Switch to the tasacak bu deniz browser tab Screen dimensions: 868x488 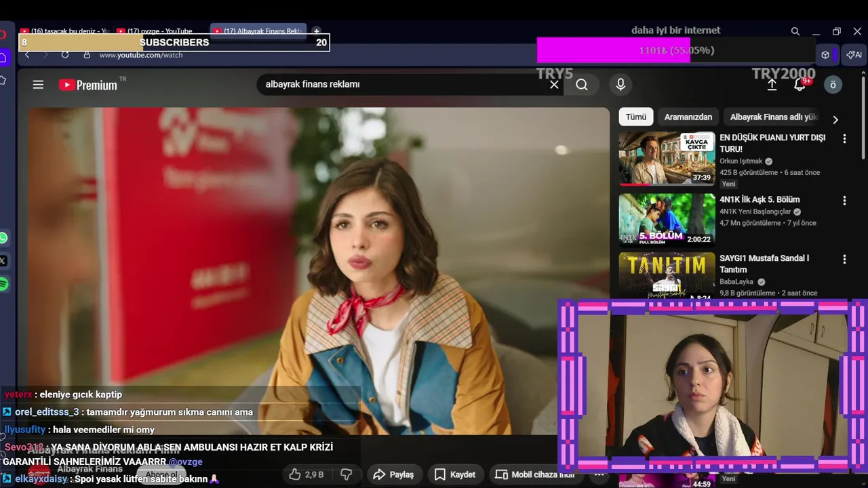[64, 31]
